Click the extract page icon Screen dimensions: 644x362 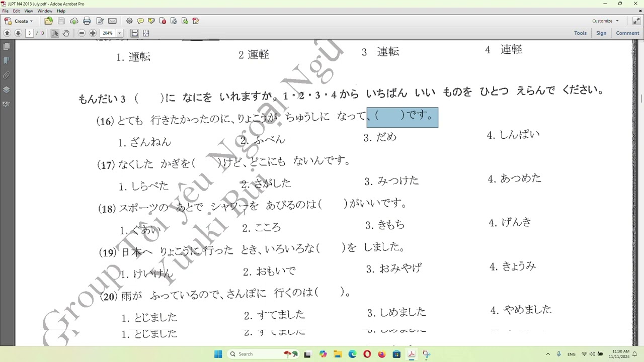pos(185,21)
